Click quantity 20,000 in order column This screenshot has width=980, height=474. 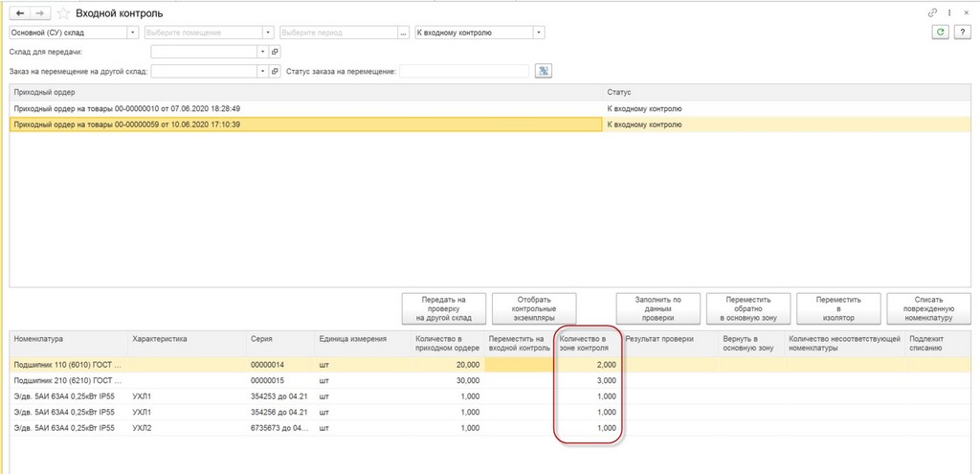[448, 365]
